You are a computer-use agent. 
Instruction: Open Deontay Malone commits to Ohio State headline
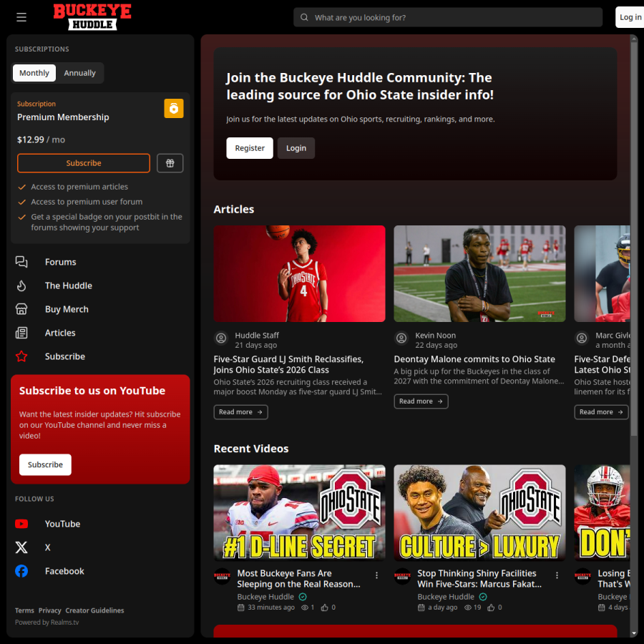[474, 359]
